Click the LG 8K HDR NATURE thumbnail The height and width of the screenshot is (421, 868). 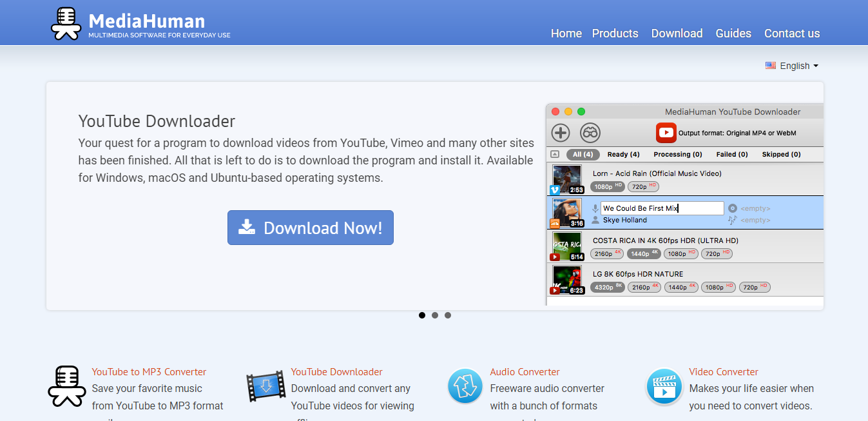tap(567, 280)
